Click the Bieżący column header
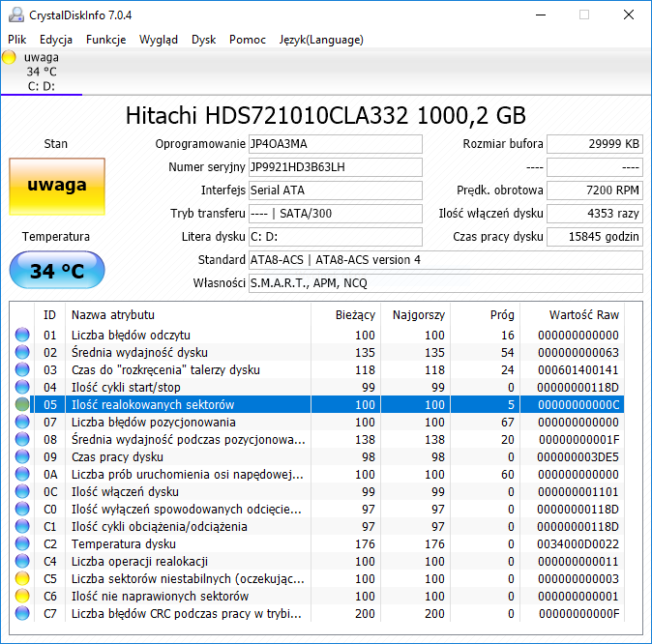 click(x=345, y=315)
